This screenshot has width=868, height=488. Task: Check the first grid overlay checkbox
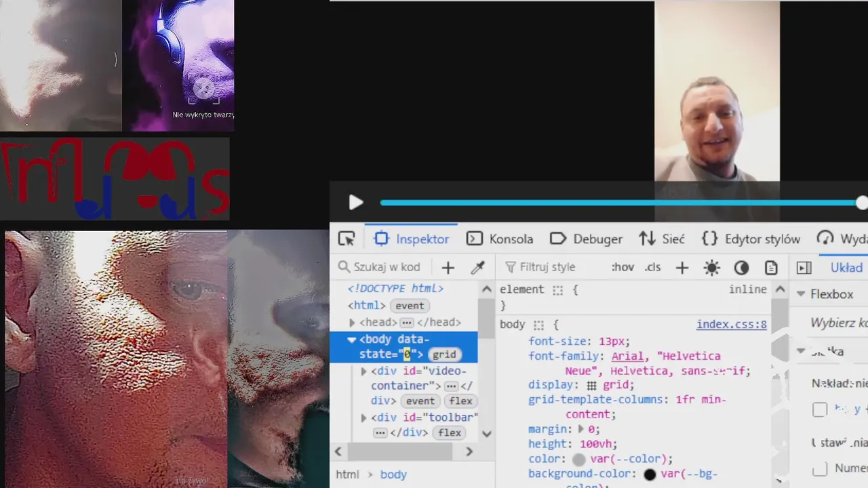[x=820, y=409]
